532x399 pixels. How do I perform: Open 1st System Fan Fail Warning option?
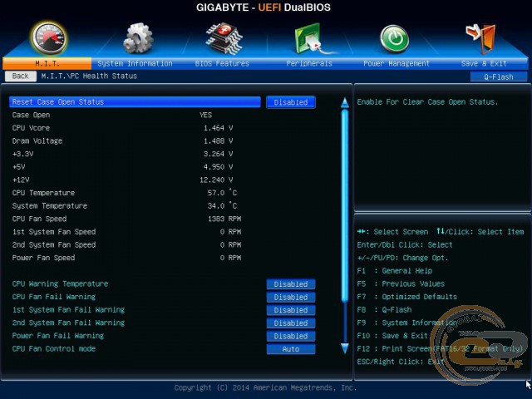coord(291,310)
